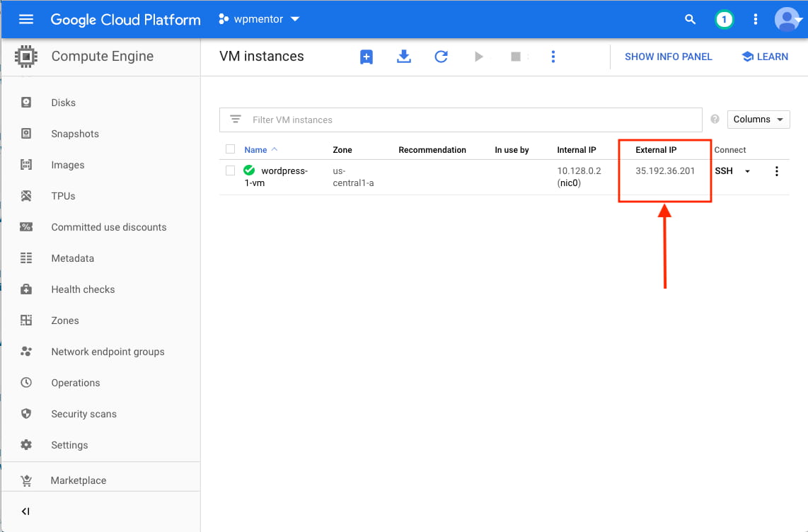Image resolution: width=808 pixels, height=532 pixels.
Task: Refresh the VM instances list
Action: coord(441,57)
